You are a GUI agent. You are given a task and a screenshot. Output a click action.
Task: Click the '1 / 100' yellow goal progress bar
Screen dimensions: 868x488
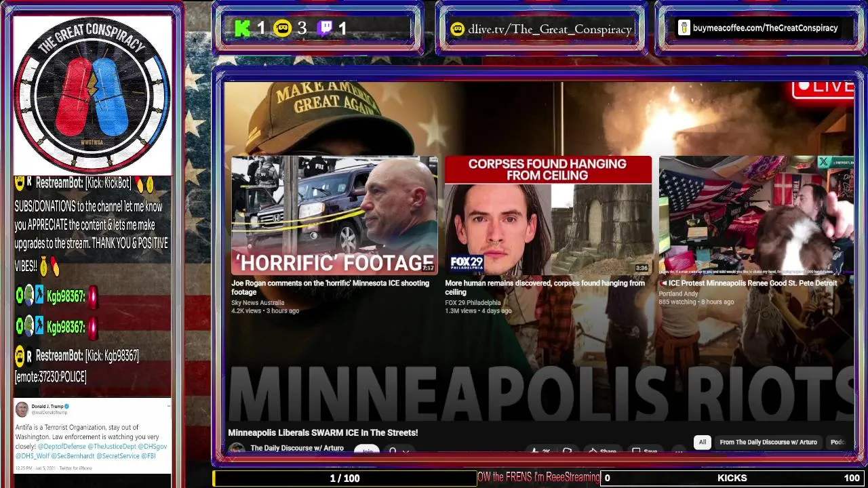pyautogui.click(x=344, y=478)
